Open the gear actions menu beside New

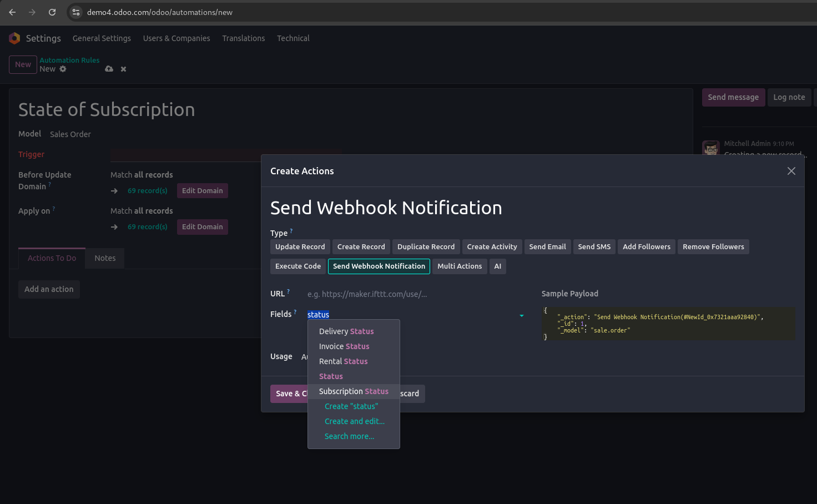63,69
